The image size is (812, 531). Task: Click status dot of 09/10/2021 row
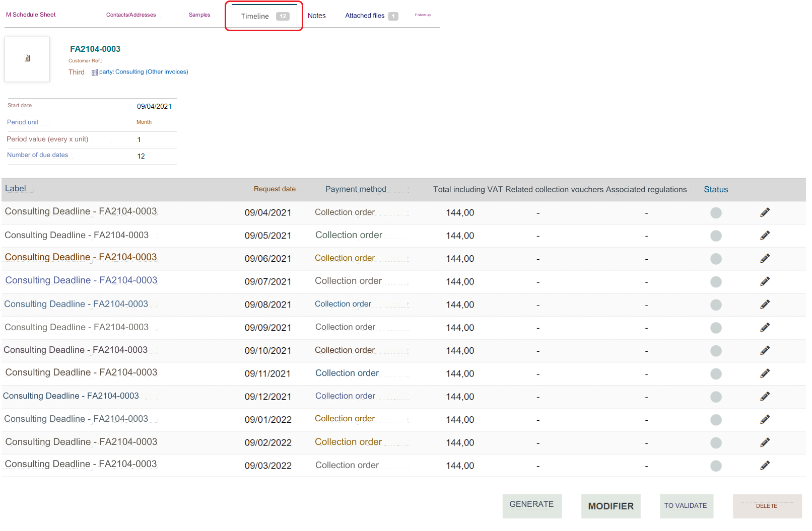(716, 351)
